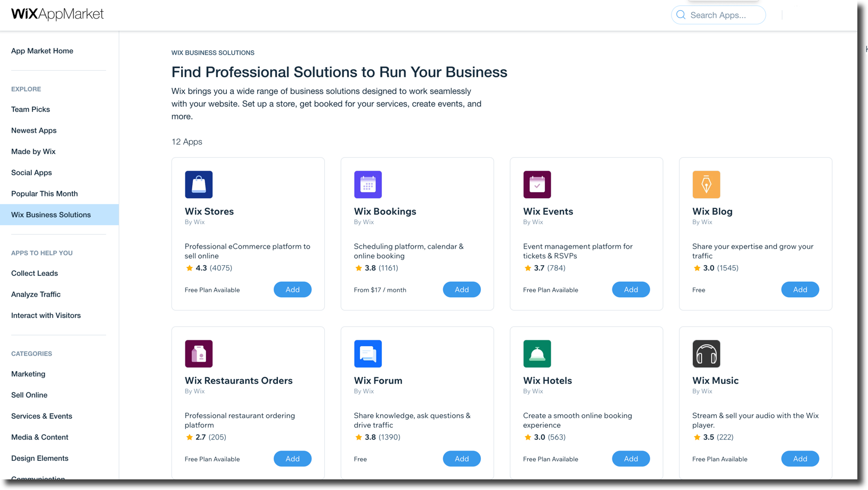Image resolution: width=868 pixels, height=490 pixels.
Task: Go to App Market Home
Action: pos(42,51)
